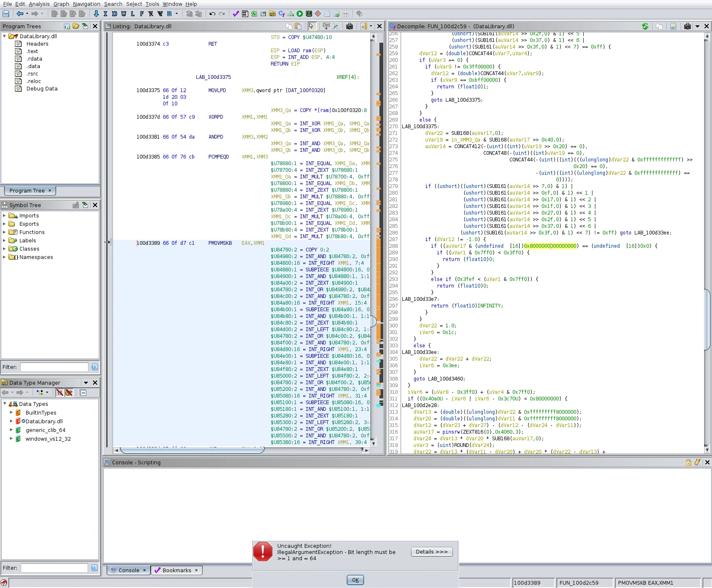Click the PMOVMSKB instruction in Listing
Viewport: 712px width, 588px height.
(220, 243)
